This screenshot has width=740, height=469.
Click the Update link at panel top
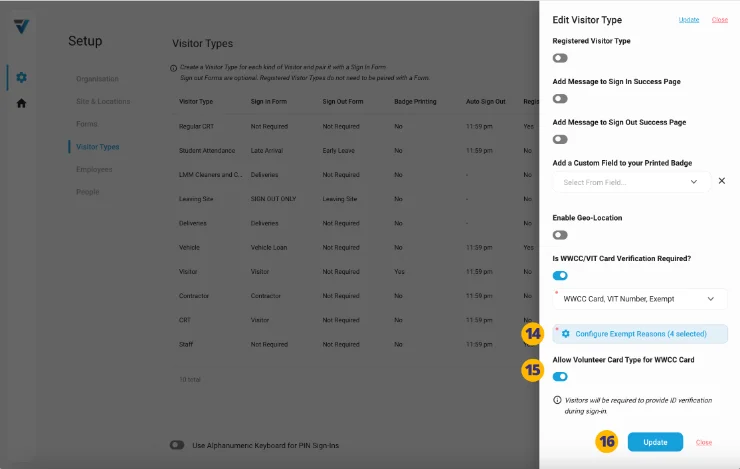(x=689, y=19)
